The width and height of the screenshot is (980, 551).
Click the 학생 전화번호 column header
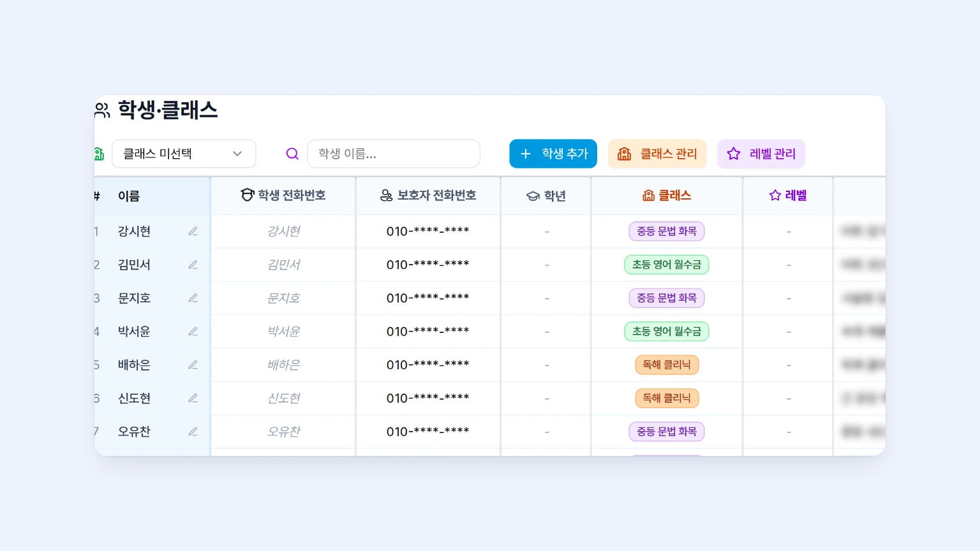pos(283,195)
